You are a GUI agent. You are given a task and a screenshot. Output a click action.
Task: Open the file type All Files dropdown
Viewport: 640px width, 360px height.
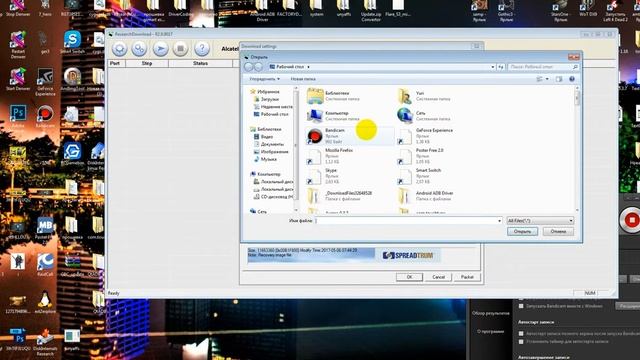(540, 221)
